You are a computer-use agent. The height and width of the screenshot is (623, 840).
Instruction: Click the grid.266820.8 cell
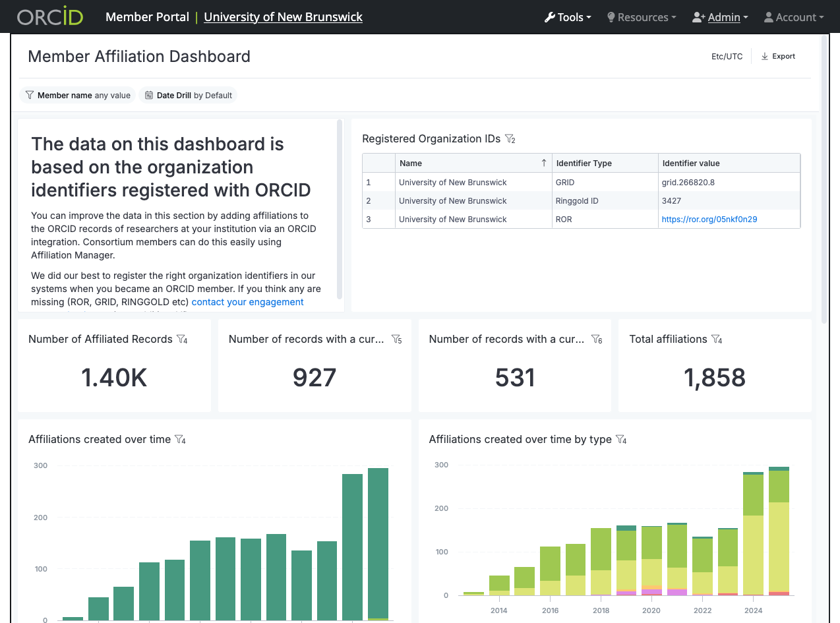point(729,182)
